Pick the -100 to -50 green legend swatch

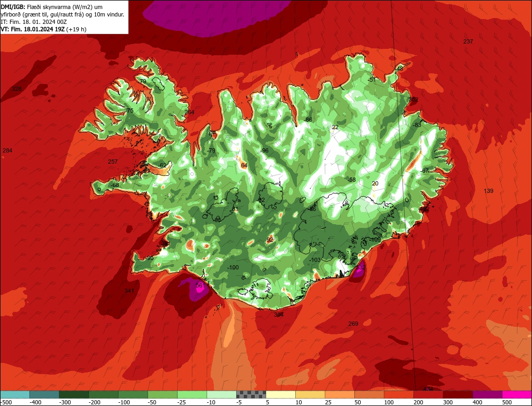tap(133, 394)
